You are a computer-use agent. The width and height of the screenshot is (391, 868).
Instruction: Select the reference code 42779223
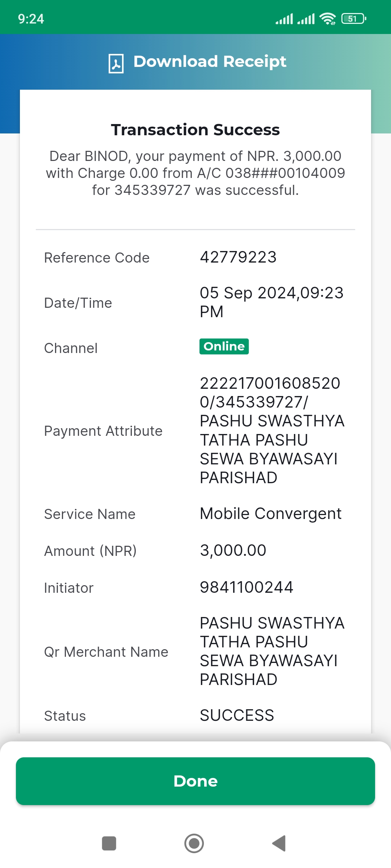238,258
